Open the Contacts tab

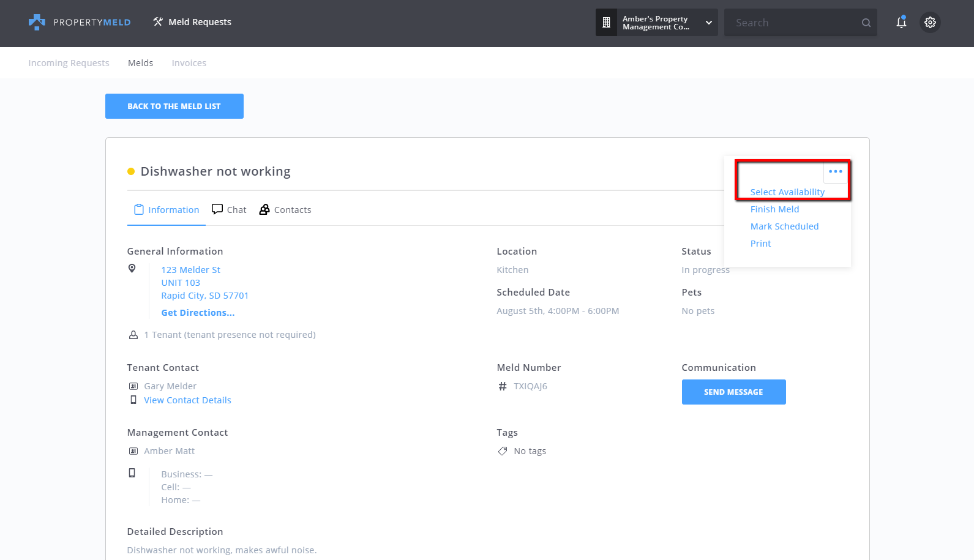[x=285, y=210]
